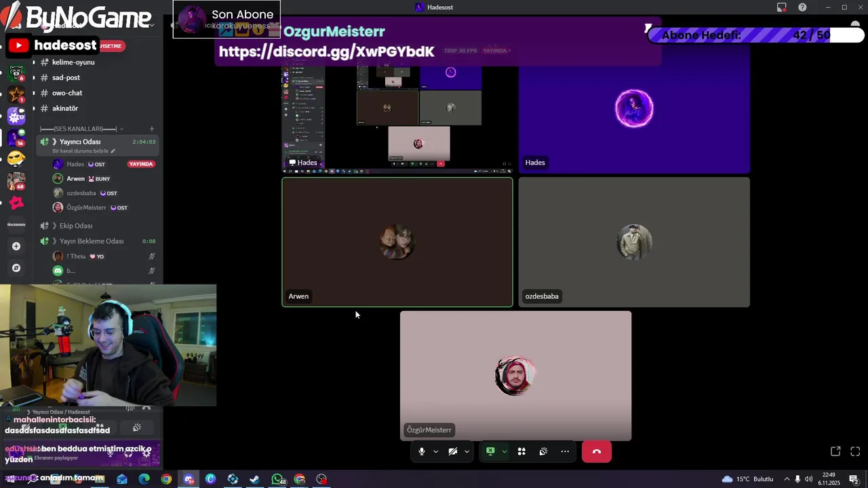The width and height of the screenshot is (868, 488).
Task: Stop the green screen share button
Action: point(490,451)
